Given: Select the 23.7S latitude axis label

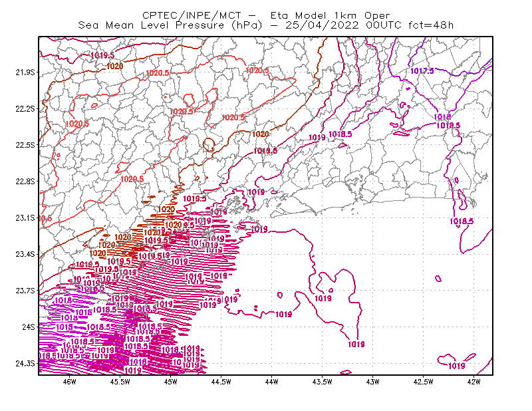Looking at the screenshot, I should (25, 291).
